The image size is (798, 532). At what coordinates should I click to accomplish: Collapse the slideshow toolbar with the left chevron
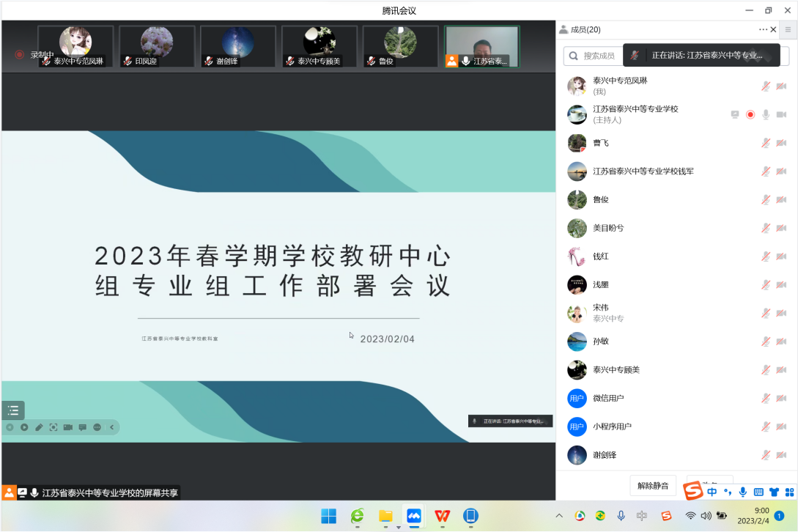click(x=112, y=427)
